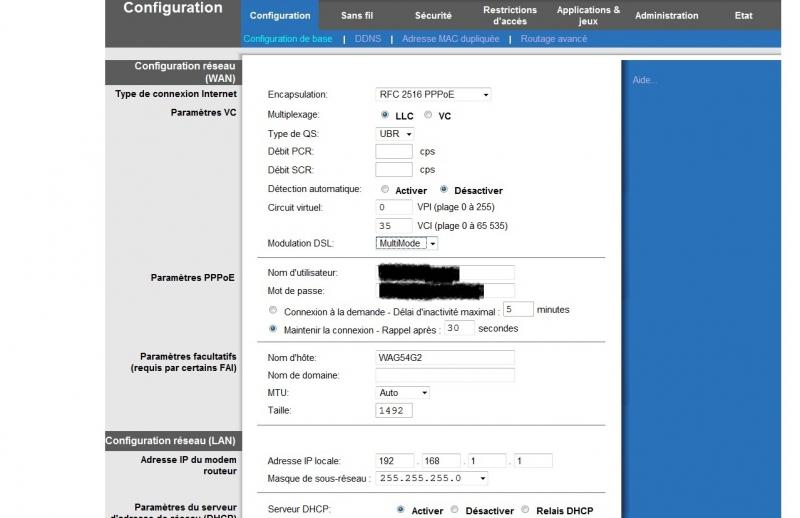Viewport: 800px width, 518px height.
Task: Click the Aide help link
Action: (645, 80)
